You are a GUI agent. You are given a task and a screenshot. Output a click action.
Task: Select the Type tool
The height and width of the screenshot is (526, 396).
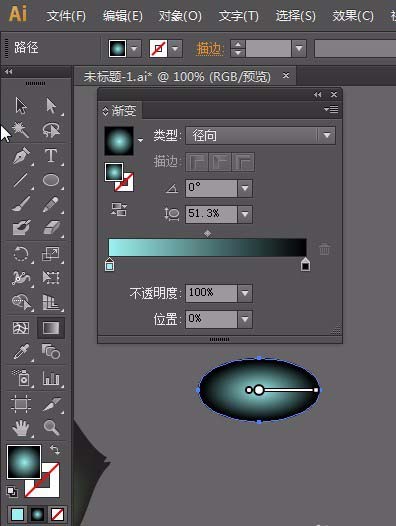(x=51, y=156)
